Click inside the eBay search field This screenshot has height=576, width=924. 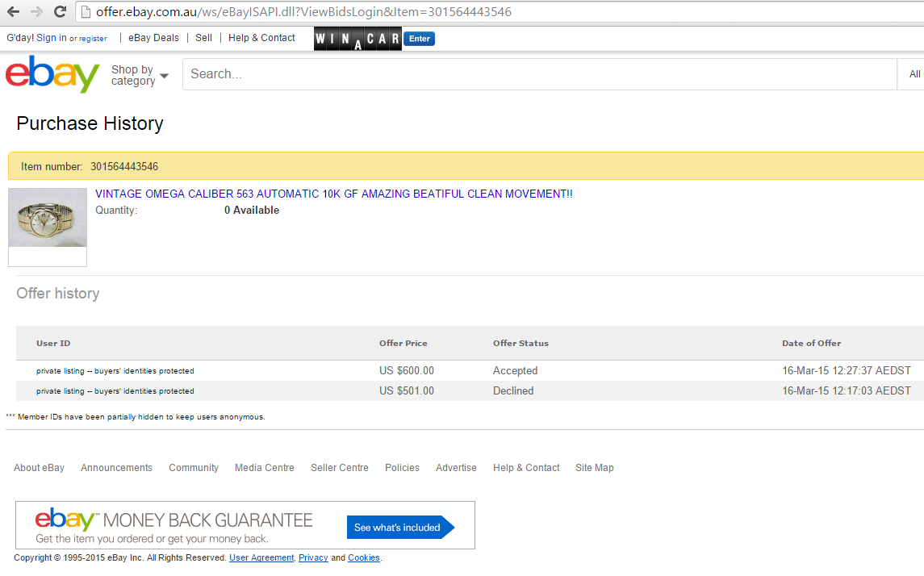(x=533, y=74)
